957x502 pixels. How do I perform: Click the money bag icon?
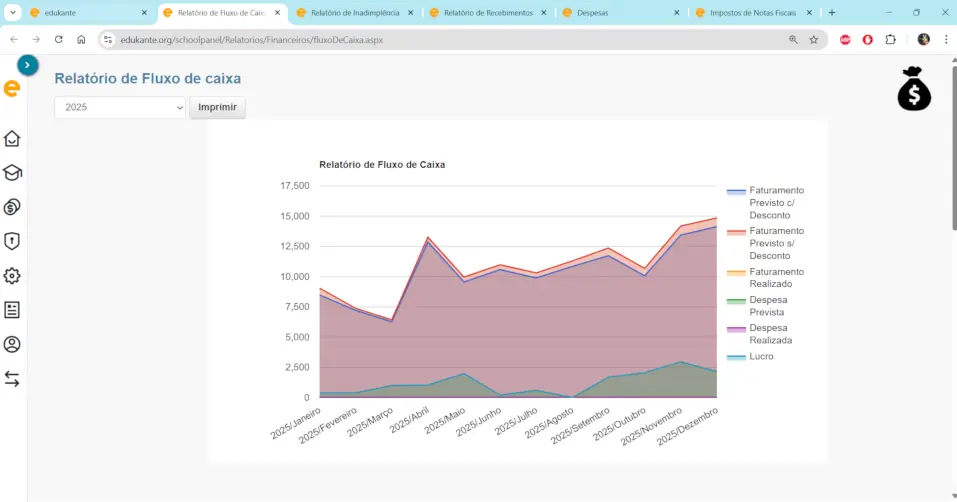(913, 89)
